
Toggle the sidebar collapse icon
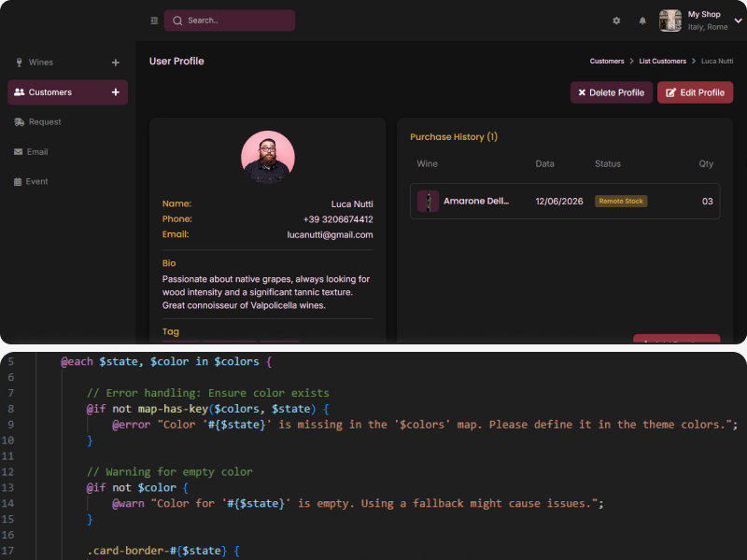pyautogui.click(x=154, y=21)
